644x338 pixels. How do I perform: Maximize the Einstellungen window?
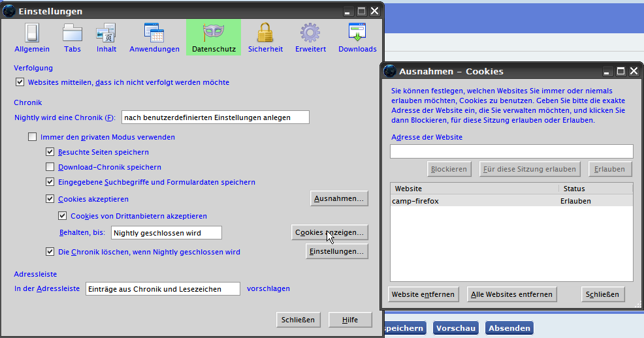click(x=361, y=12)
